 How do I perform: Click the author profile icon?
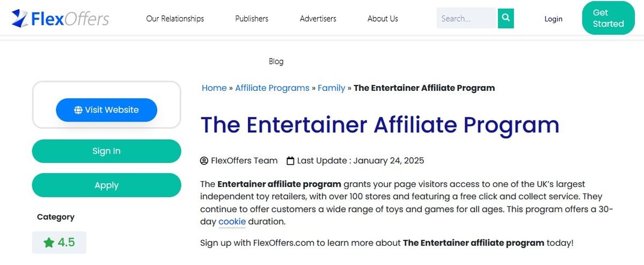point(204,161)
